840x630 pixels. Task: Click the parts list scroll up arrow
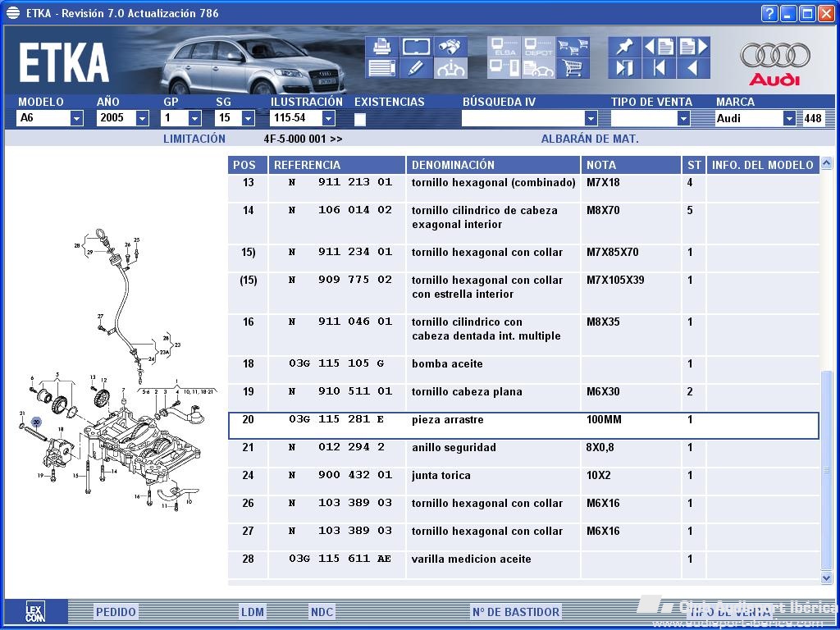pyautogui.click(x=827, y=163)
